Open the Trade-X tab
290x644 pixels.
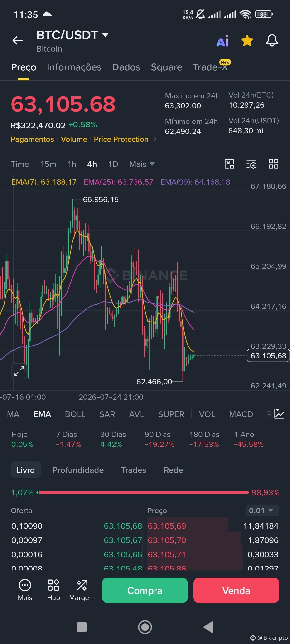click(210, 67)
